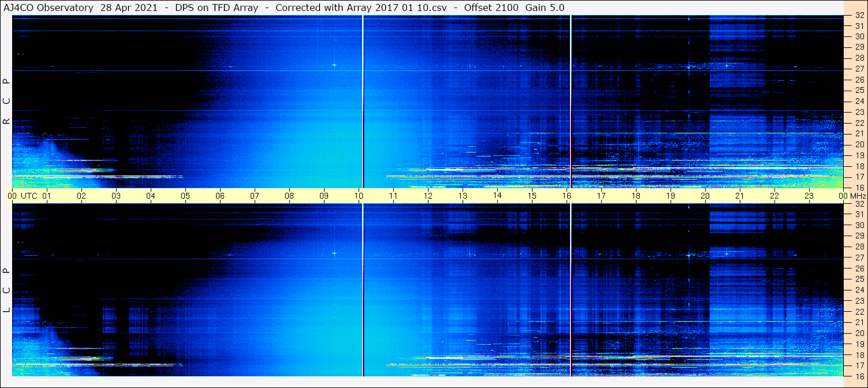Image resolution: width=868 pixels, height=388 pixels.
Task: Select the 05 hour tick on time axis
Action: [x=185, y=196]
